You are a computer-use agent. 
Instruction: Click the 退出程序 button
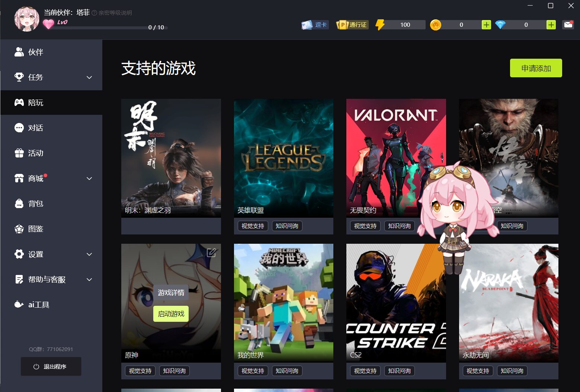click(51, 366)
